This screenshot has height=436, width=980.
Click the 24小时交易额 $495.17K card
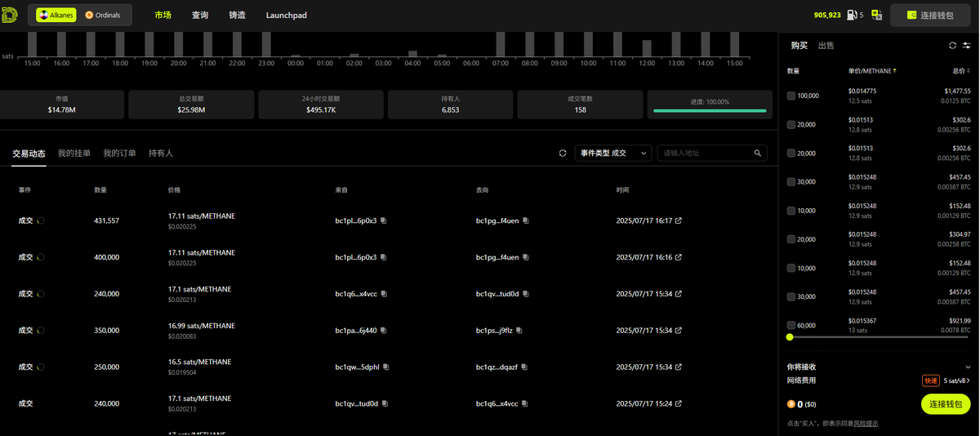pos(321,105)
